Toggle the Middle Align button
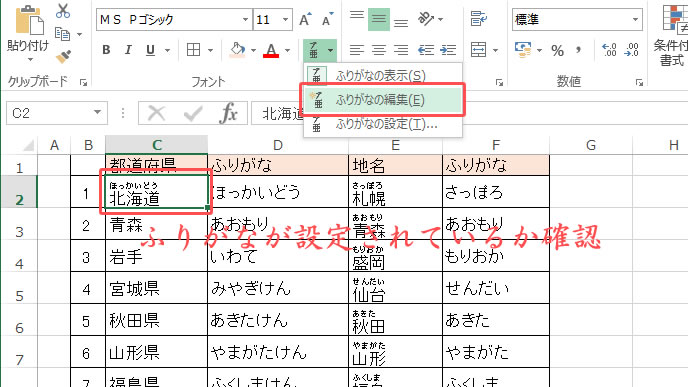 (x=379, y=19)
